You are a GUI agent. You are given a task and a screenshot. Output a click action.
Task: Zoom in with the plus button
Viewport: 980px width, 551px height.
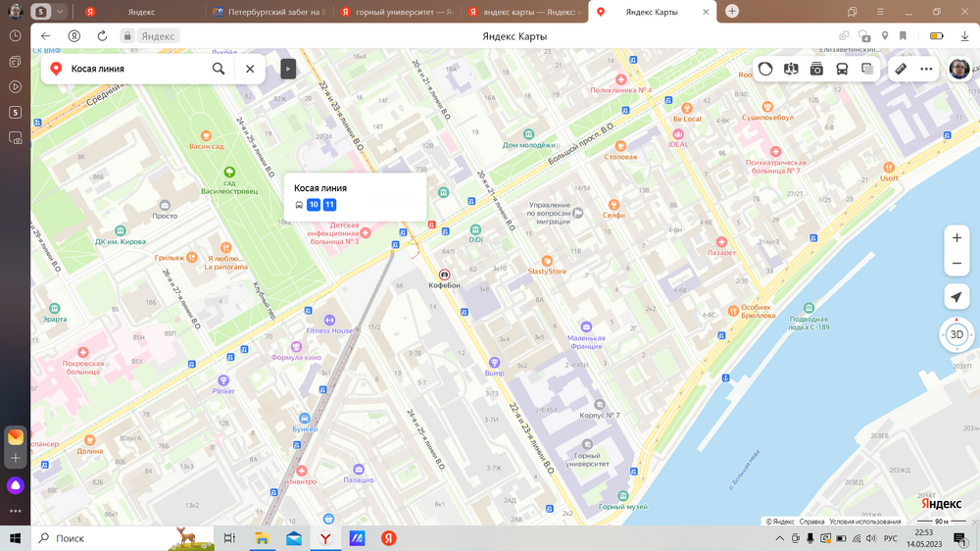(x=956, y=237)
